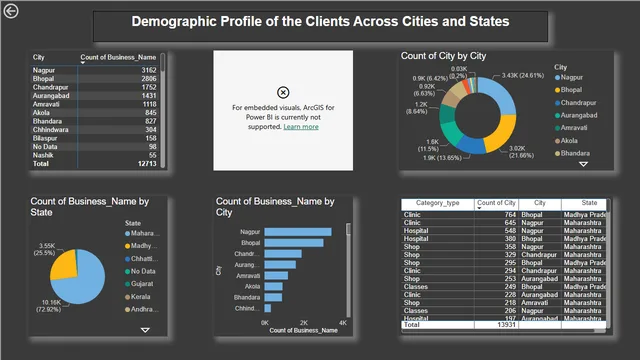This screenshot has height=360, width=640.
Task: Select Bhandara legend item in donut chart
Action: click(x=572, y=153)
